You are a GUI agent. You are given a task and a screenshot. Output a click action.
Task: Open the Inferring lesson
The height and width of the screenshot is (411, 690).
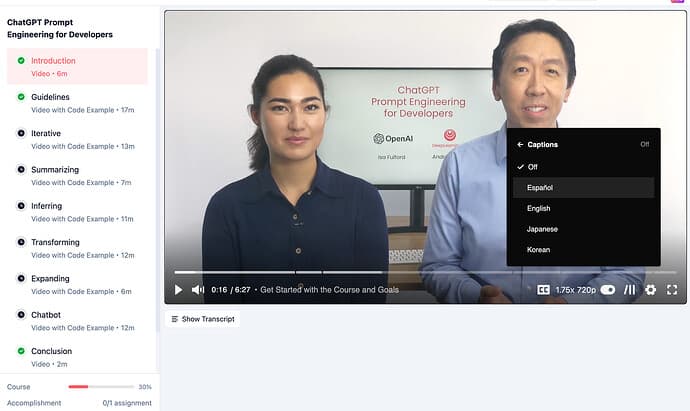tap(77, 212)
